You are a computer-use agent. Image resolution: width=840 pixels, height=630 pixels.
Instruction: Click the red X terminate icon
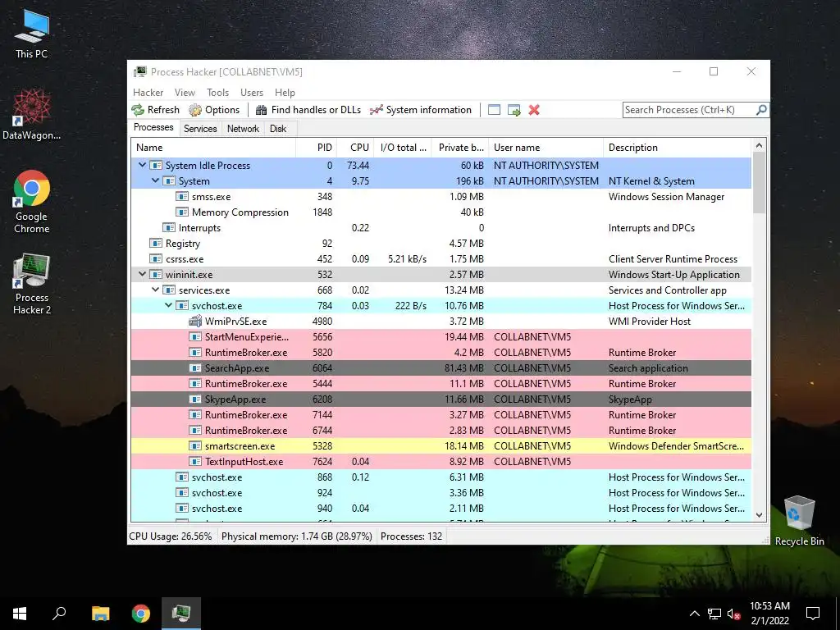533,110
